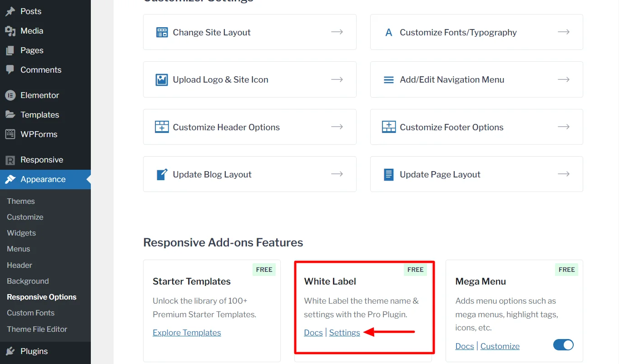Click arrow on Customize Header Options card
The image size is (635, 364).
pos(337,127)
